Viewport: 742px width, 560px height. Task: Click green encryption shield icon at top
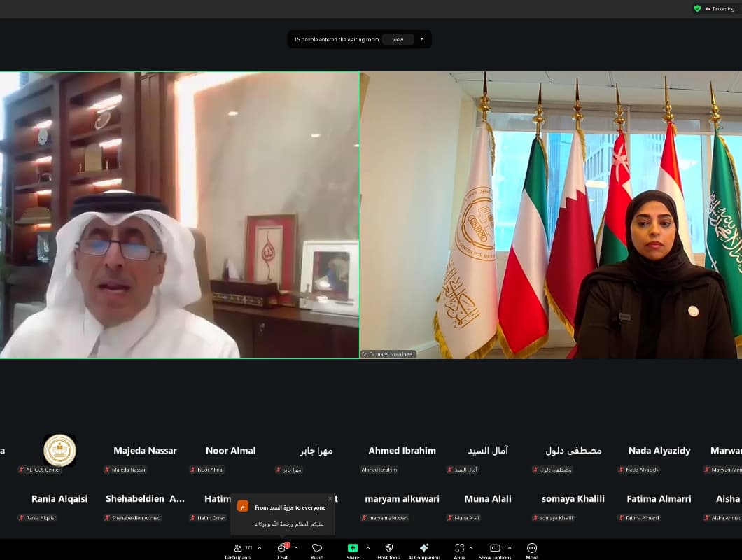tap(697, 9)
